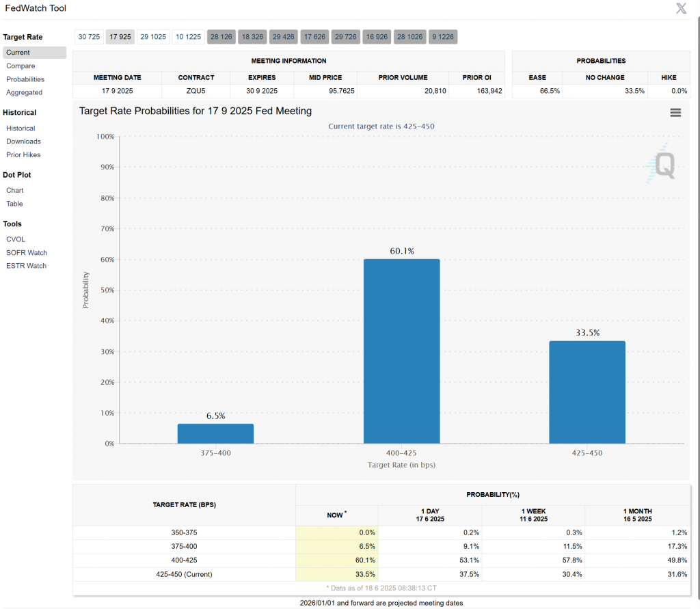Open the Aggregated view
The image size is (700, 609).
click(24, 92)
